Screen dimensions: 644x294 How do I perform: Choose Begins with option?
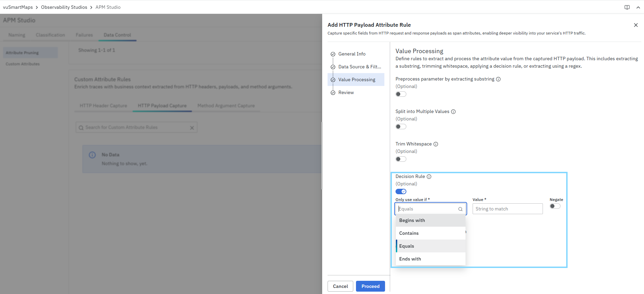[431, 220]
